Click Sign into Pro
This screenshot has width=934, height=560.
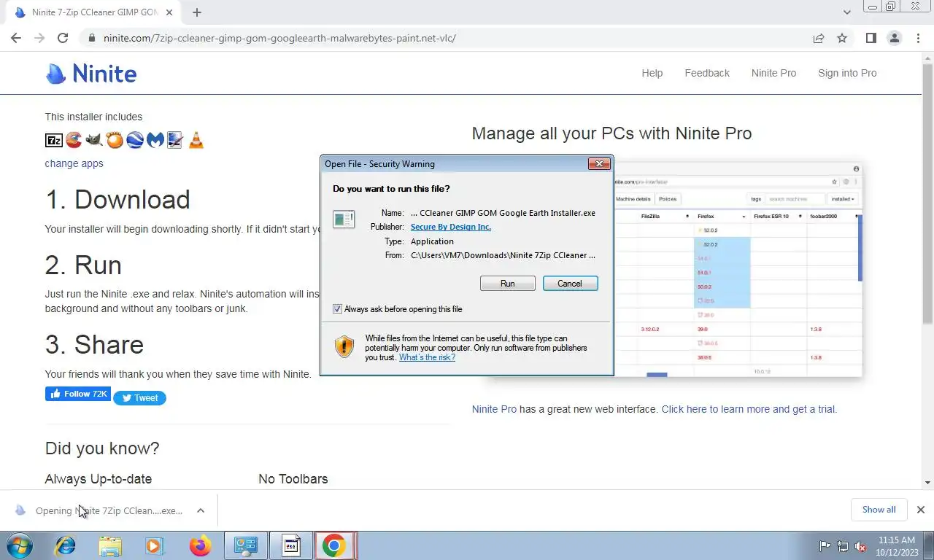point(847,73)
